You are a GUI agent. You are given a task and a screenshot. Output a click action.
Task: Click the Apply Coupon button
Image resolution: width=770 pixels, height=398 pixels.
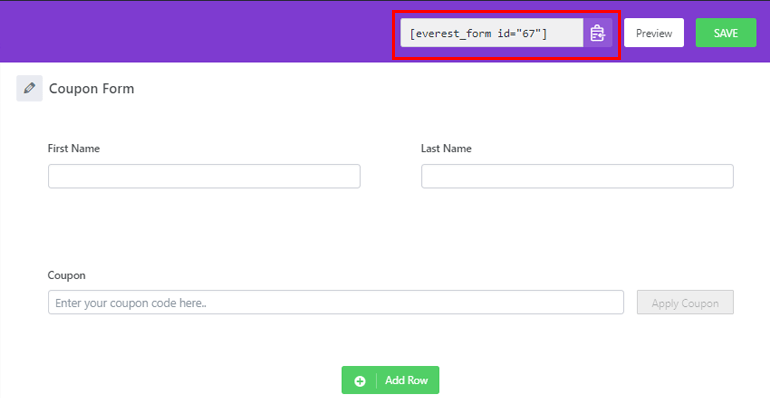685,303
